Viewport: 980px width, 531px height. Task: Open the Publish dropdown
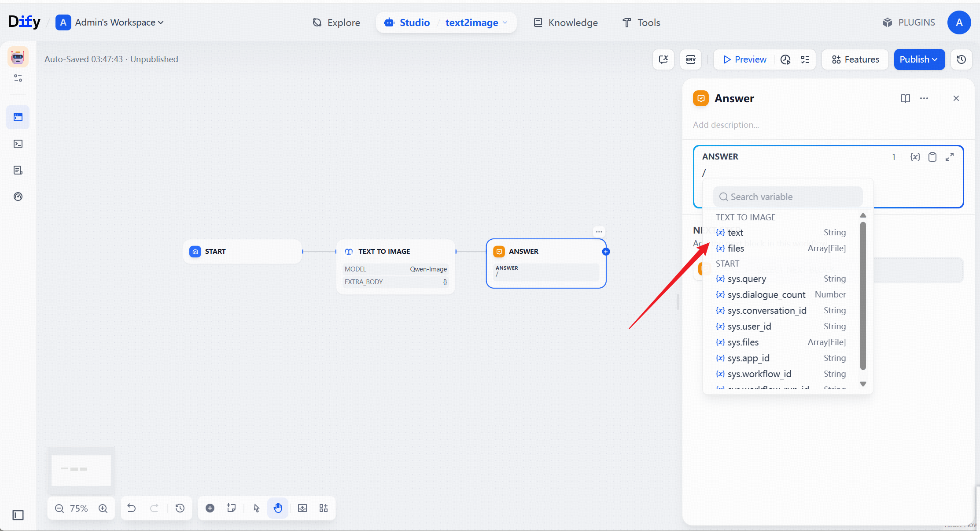pos(919,59)
